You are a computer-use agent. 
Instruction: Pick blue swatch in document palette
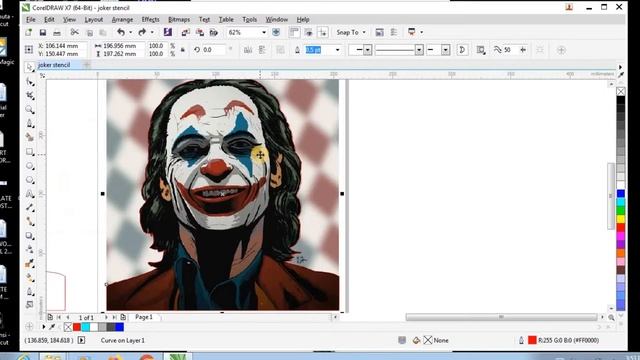(119, 327)
